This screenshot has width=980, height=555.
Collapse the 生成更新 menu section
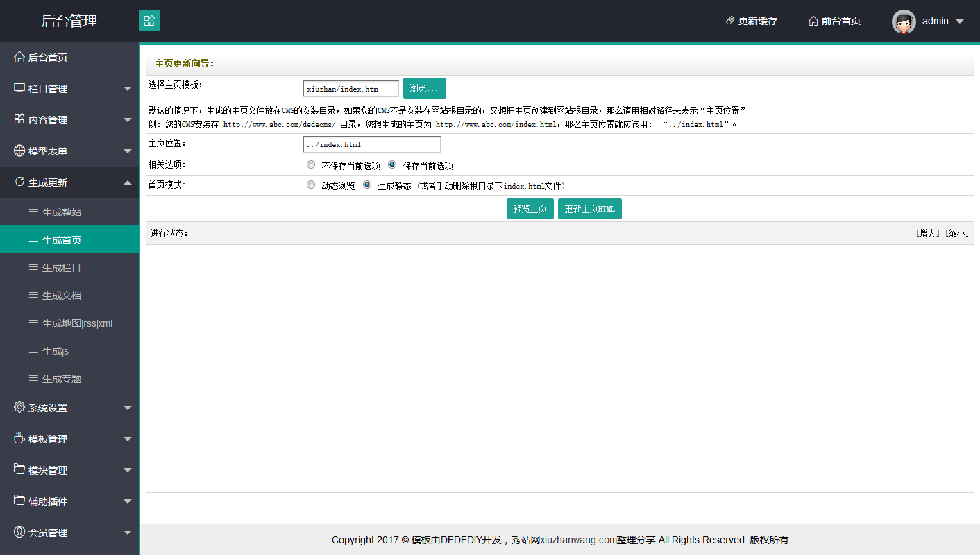[127, 182]
